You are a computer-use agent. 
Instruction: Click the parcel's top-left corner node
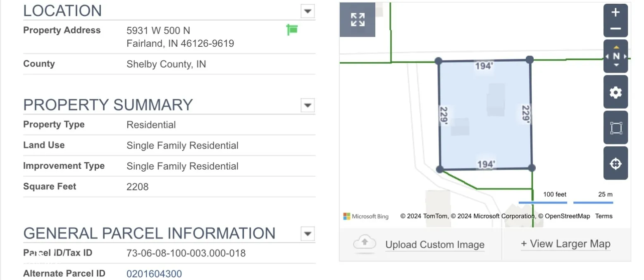(439, 61)
